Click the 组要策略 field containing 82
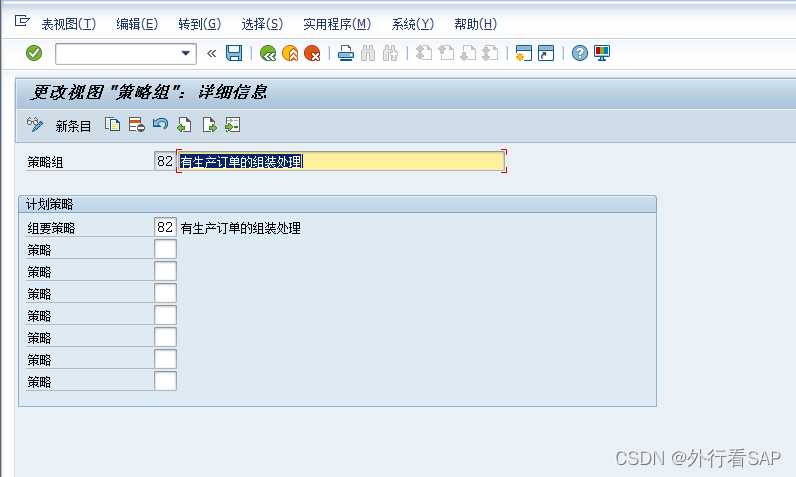This screenshot has width=796, height=477. [165, 227]
